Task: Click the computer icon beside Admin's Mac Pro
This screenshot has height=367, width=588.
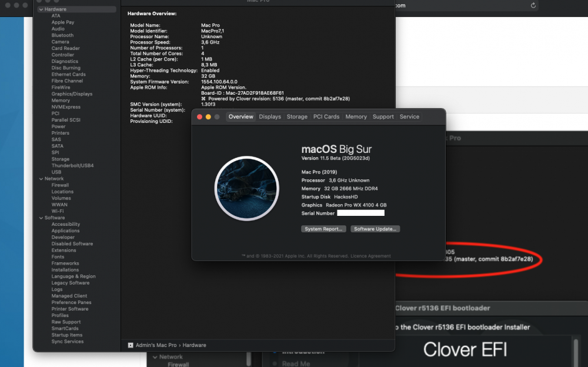Action: tap(131, 345)
